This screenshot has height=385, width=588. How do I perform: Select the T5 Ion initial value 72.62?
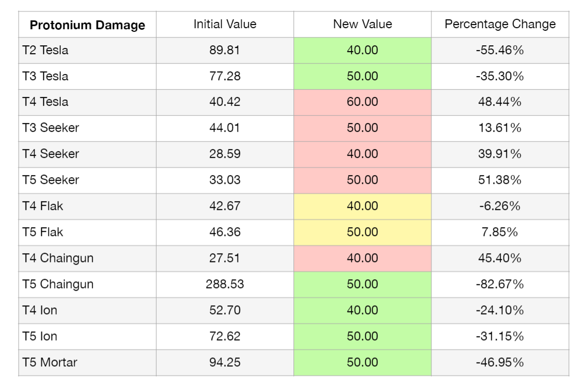225,337
